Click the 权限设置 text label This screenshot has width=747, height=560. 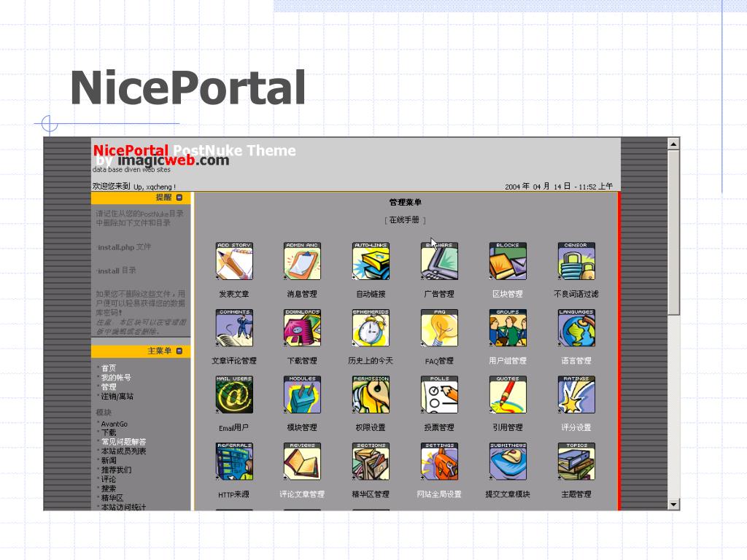(371, 427)
